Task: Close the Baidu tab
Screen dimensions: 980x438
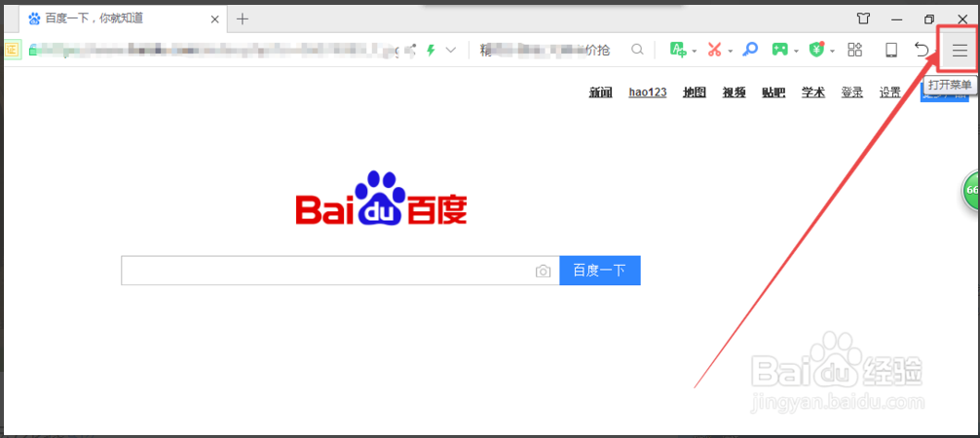Action: 214,19
